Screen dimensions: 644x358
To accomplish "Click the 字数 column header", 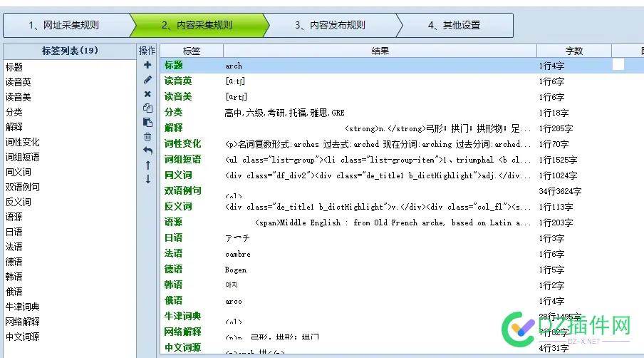I will 573,51.
